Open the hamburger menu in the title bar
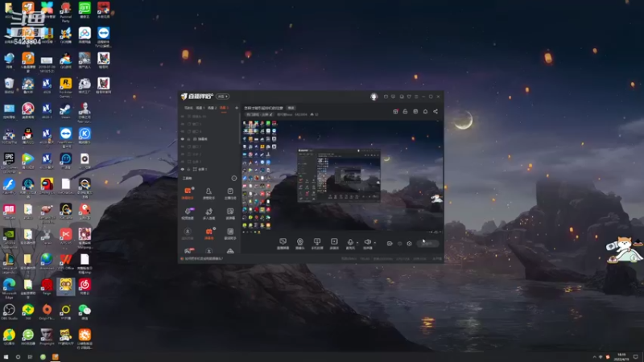Image resolution: width=644 pixels, height=362 pixels. click(416, 97)
